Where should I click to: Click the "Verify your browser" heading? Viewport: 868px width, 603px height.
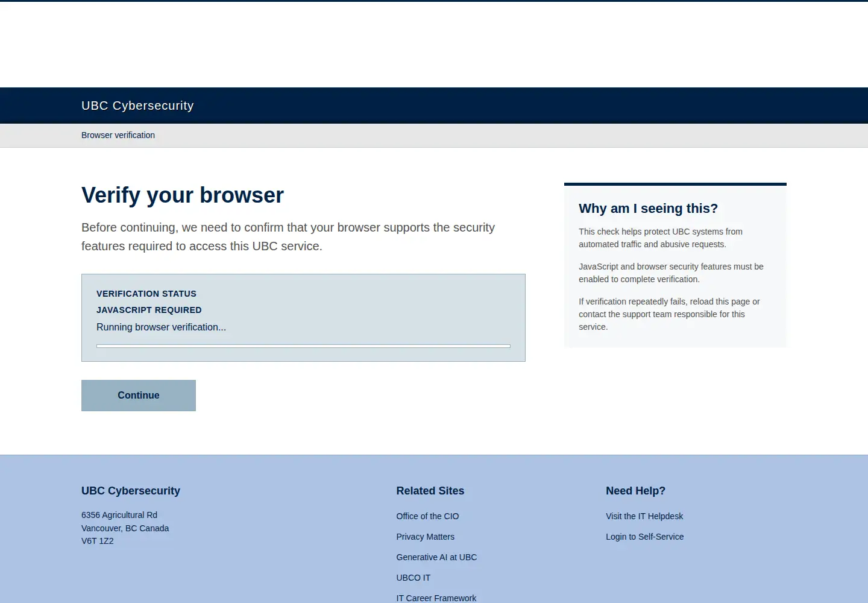183,195
